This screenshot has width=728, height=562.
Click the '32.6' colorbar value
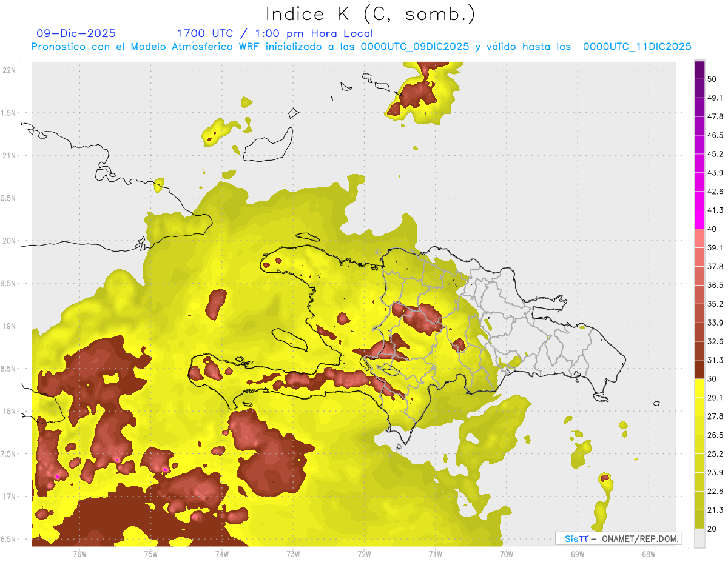pos(715,341)
